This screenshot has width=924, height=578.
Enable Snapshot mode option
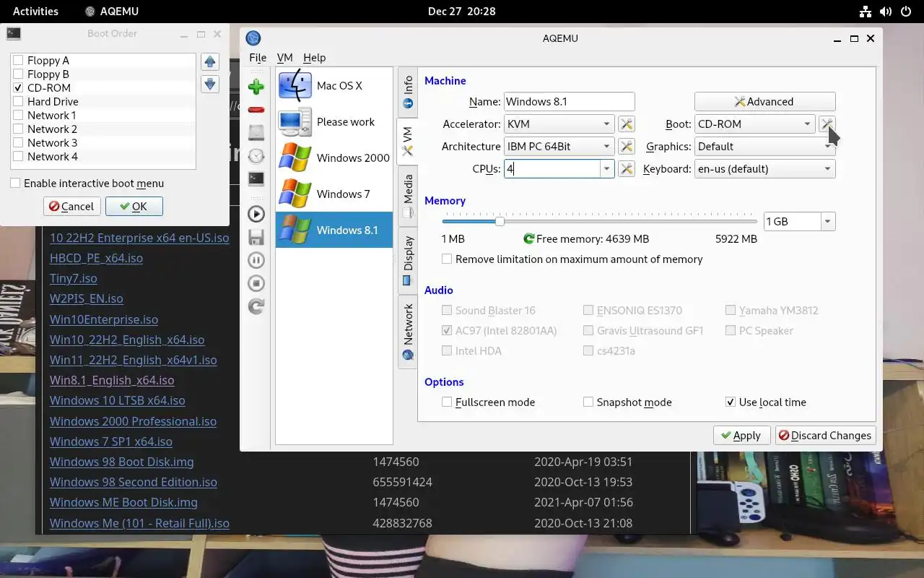[588, 402]
